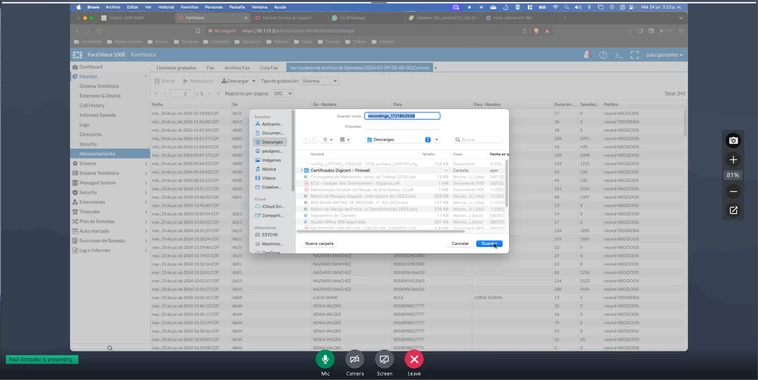Open the Favoritos menu in the macOS menu bar
758x380 pixels.
click(190, 7)
